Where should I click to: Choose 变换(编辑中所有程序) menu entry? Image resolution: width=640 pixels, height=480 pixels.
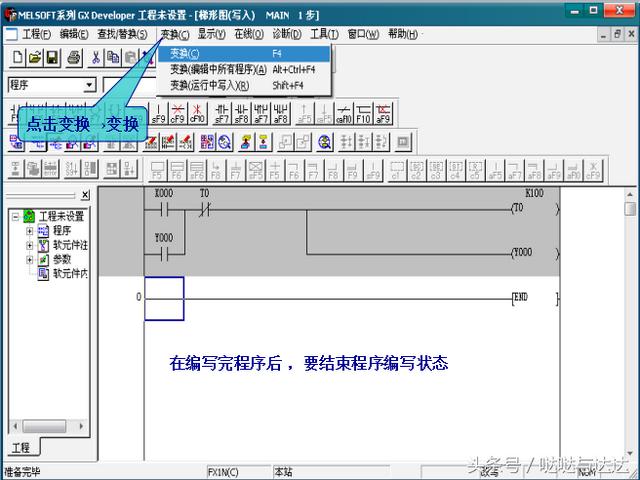click(243, 69)
